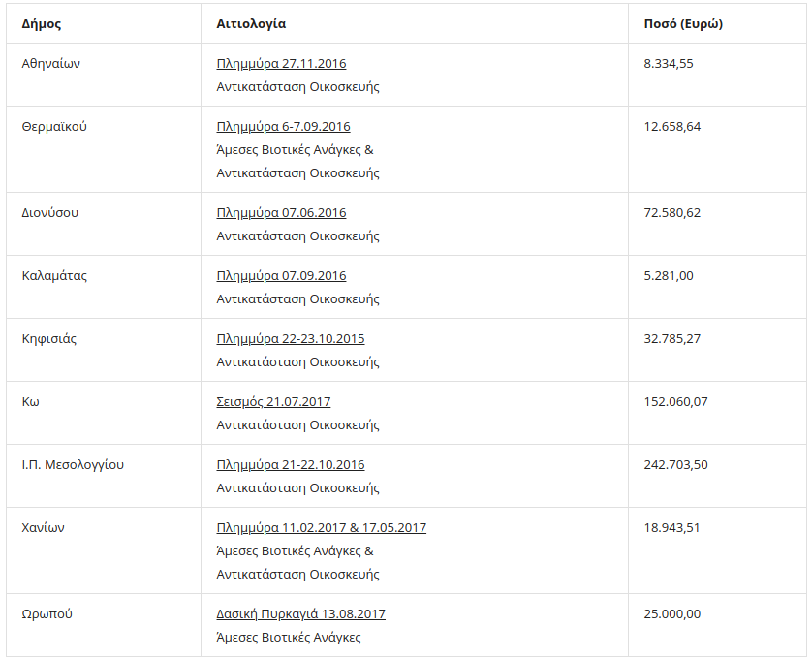Open the Πλημμύρα 22-23.10.2015 link
This screenshot has width=812, height=658.
coord(291,339)
